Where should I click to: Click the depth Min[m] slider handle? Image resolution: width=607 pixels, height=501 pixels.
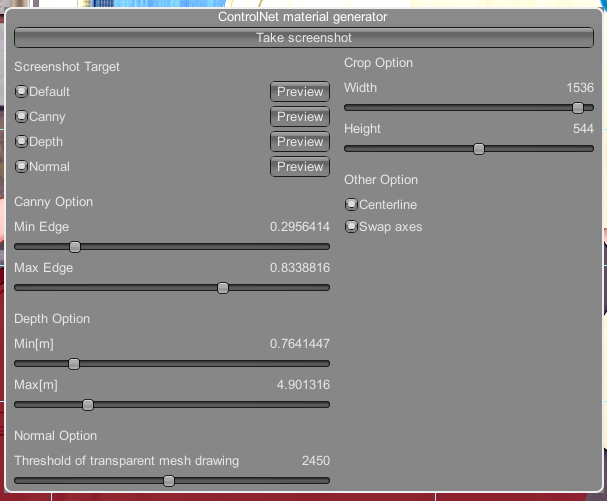74,364
